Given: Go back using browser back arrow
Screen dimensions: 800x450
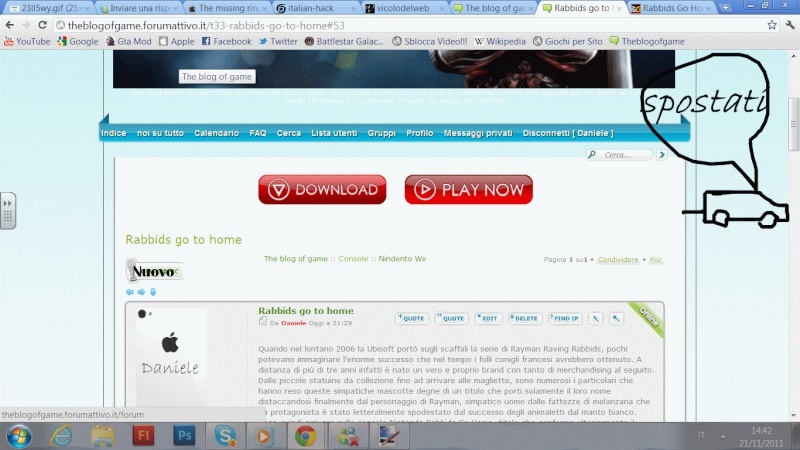Looking at the screenshot, I should click(10, 25).
